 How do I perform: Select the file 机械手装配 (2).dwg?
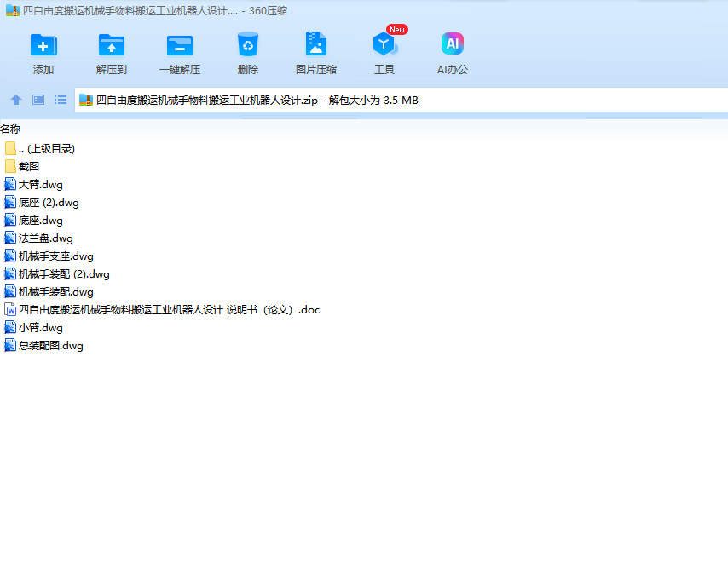[64, 274]
